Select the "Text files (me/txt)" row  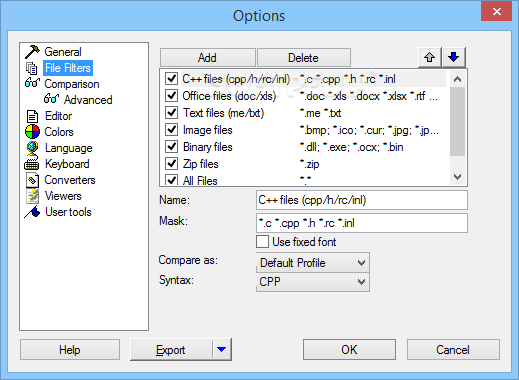[x=305, y=113]
